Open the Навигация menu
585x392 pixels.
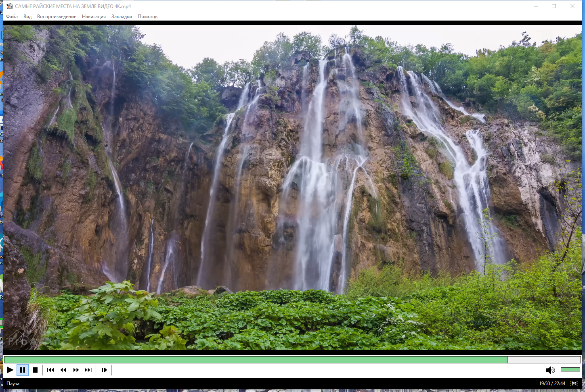coord(94,17)
